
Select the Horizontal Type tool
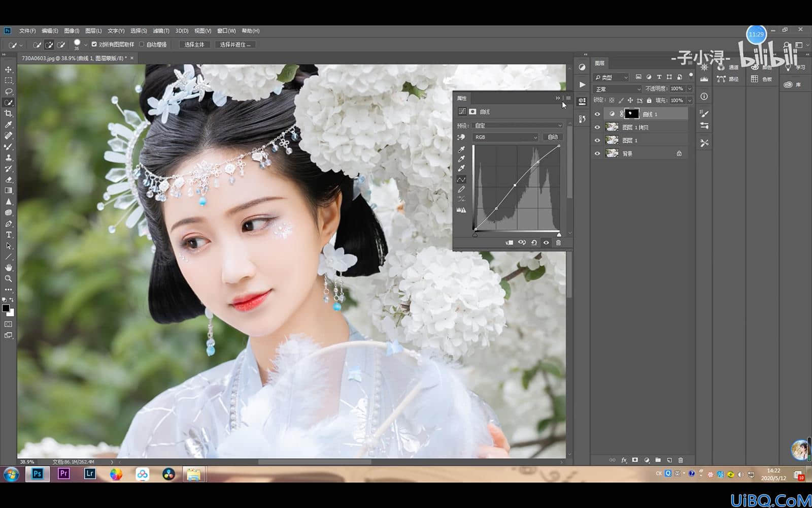coord(9,235)
